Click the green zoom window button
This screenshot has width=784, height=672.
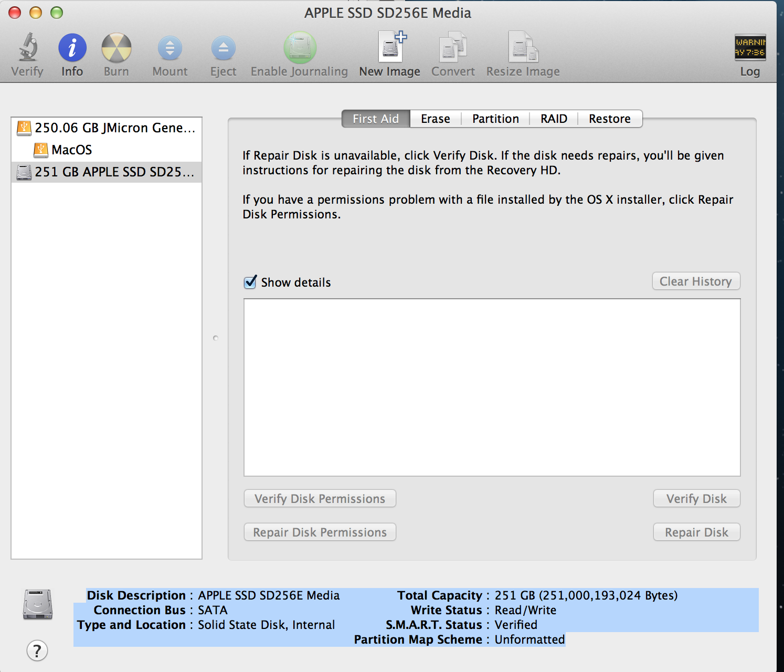click(x=57, y=13)
